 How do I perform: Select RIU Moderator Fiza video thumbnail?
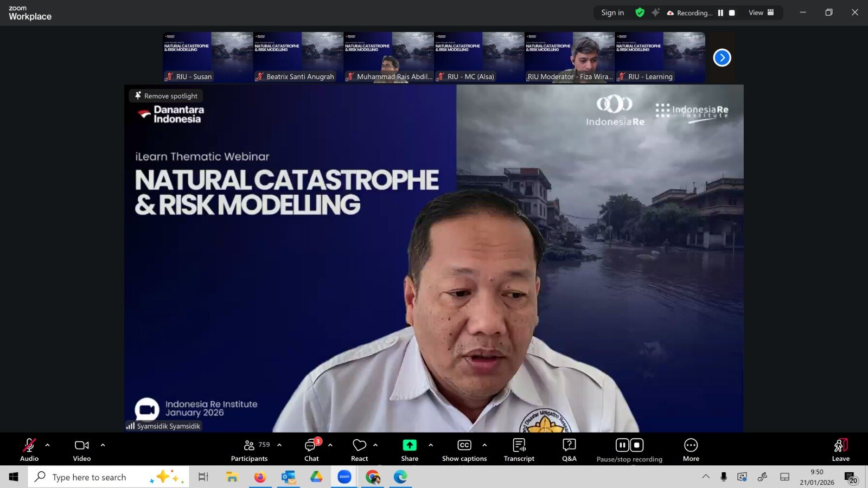coord(569,57)
